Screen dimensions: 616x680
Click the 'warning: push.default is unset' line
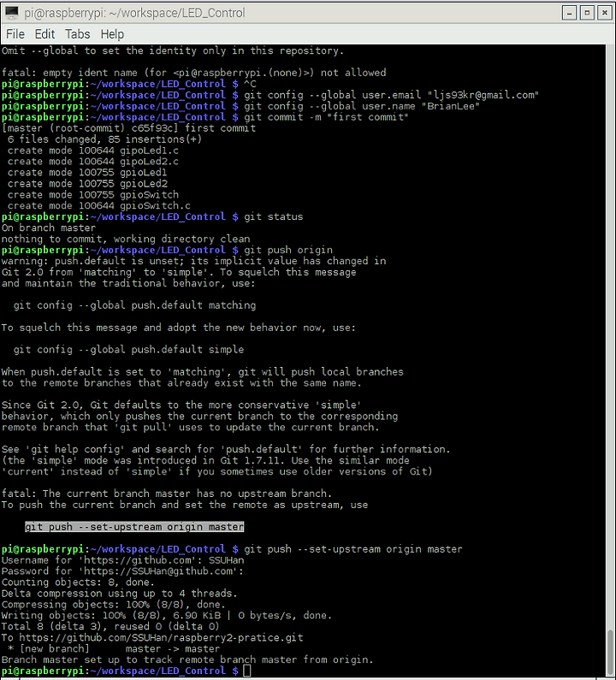(193, 261)
